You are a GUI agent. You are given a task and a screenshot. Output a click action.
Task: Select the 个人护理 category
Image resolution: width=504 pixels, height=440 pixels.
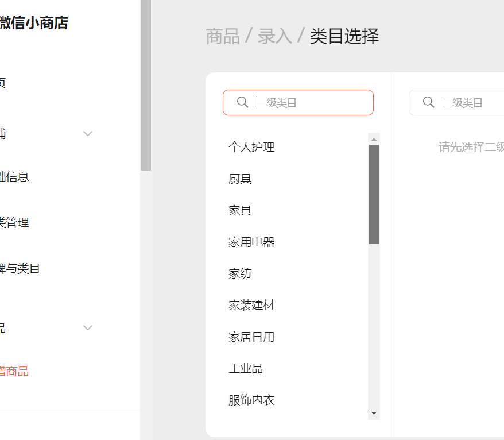pos(251,147)
